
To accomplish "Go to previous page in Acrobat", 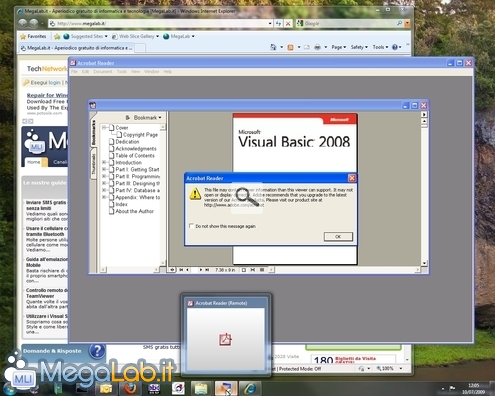I will tap(187, 270).
